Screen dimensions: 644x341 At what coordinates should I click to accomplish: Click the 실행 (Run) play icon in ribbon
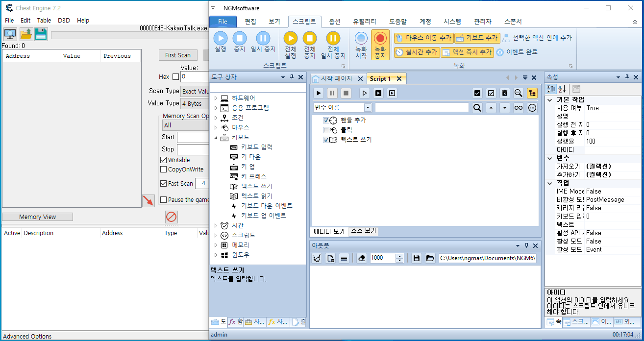pos(221,38)
